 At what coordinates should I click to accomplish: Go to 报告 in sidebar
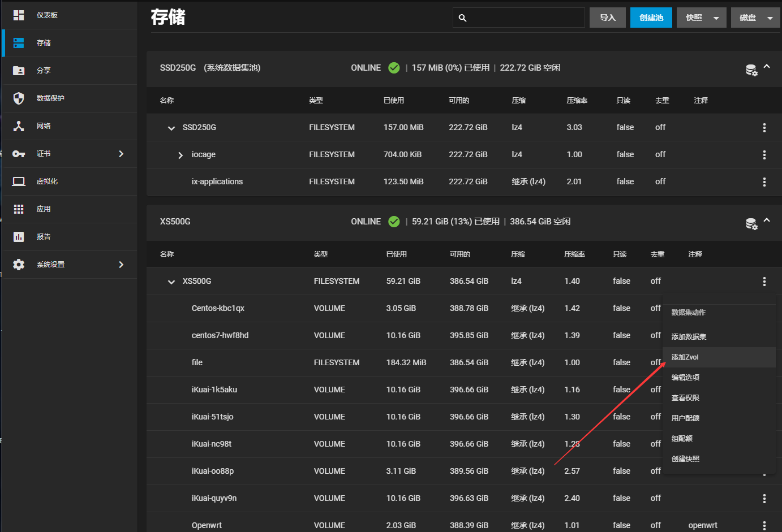click(44, 237)
